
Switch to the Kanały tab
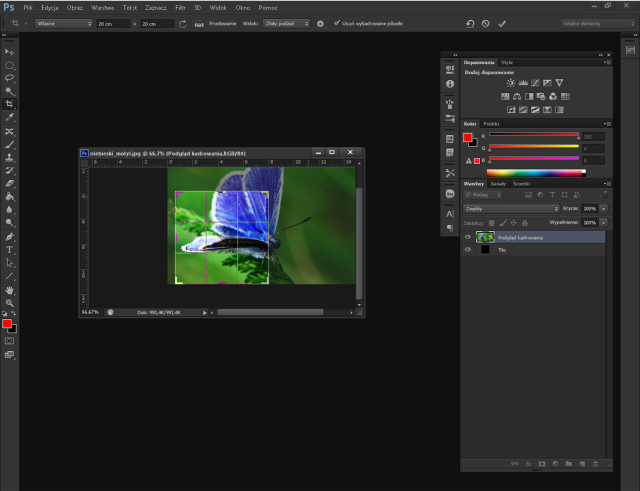tap(498, 184)
